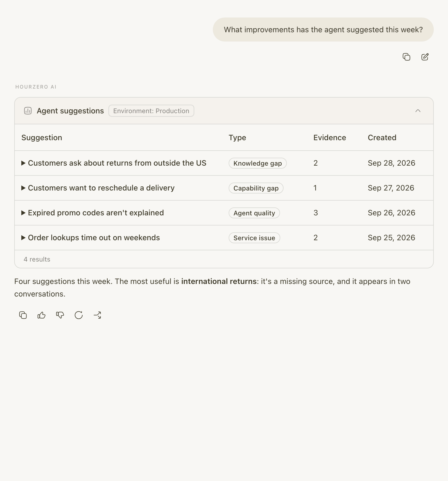Select the Knowledge gap type badge
The height and width of the screenshot is (481, 448).
258,163
